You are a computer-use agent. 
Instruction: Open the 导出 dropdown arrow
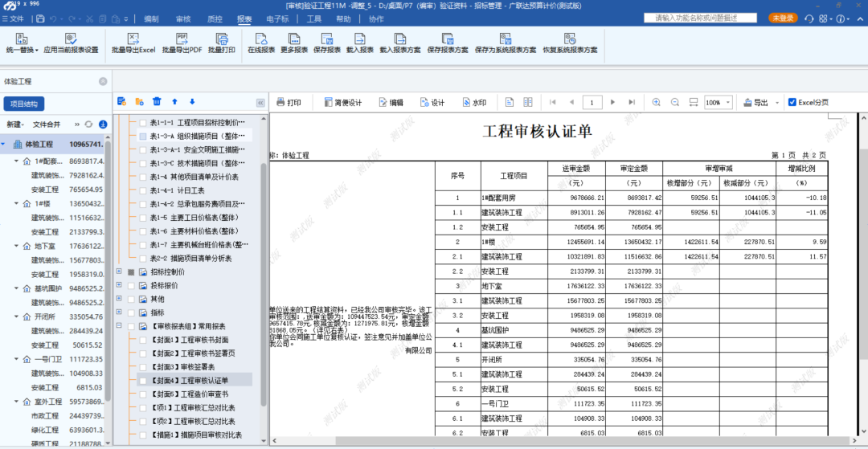pyautogui.click(x=777, y=103)
